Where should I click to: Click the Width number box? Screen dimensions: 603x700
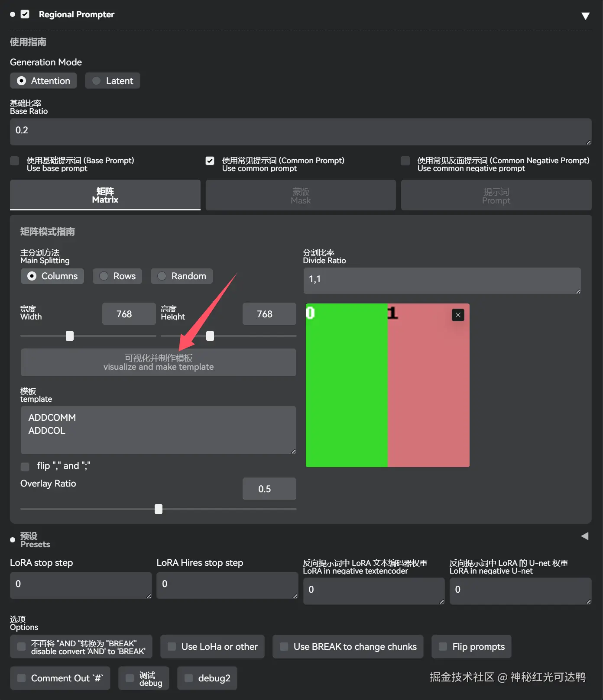[x=129, y=314]
